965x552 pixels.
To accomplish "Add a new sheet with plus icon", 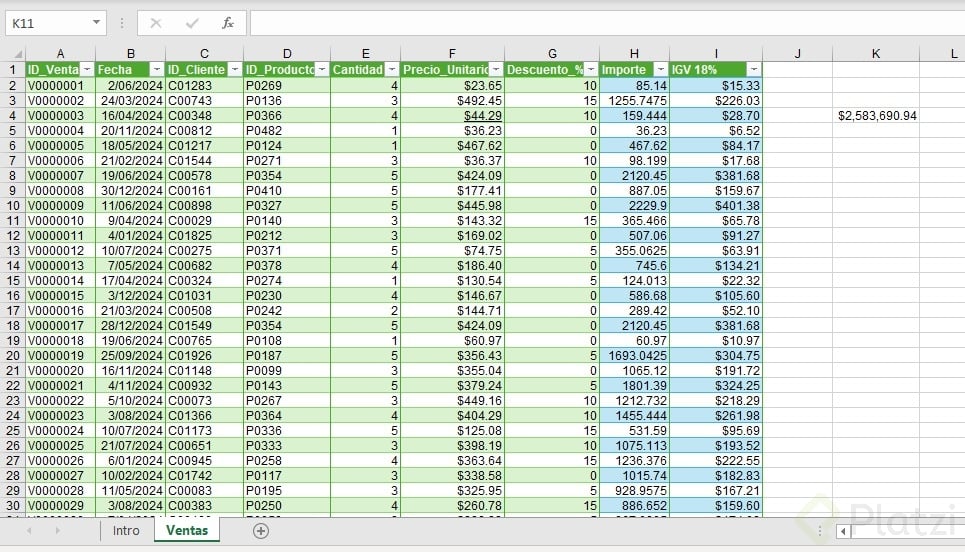I will click(261, 531).
